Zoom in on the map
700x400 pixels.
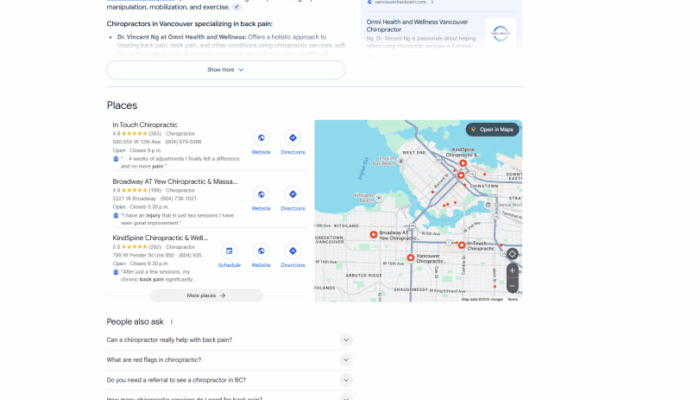[512, 271]
